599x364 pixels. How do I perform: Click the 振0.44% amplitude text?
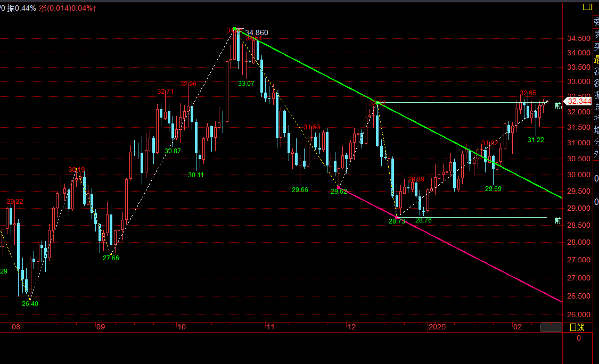click(x=22, y=8)
